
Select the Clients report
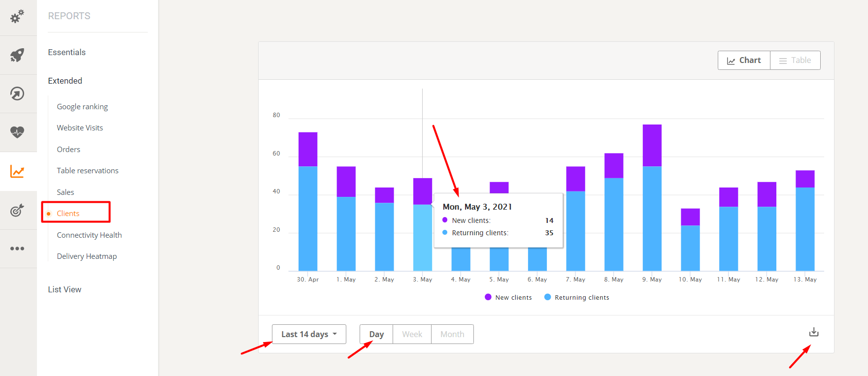pos(68,214)
